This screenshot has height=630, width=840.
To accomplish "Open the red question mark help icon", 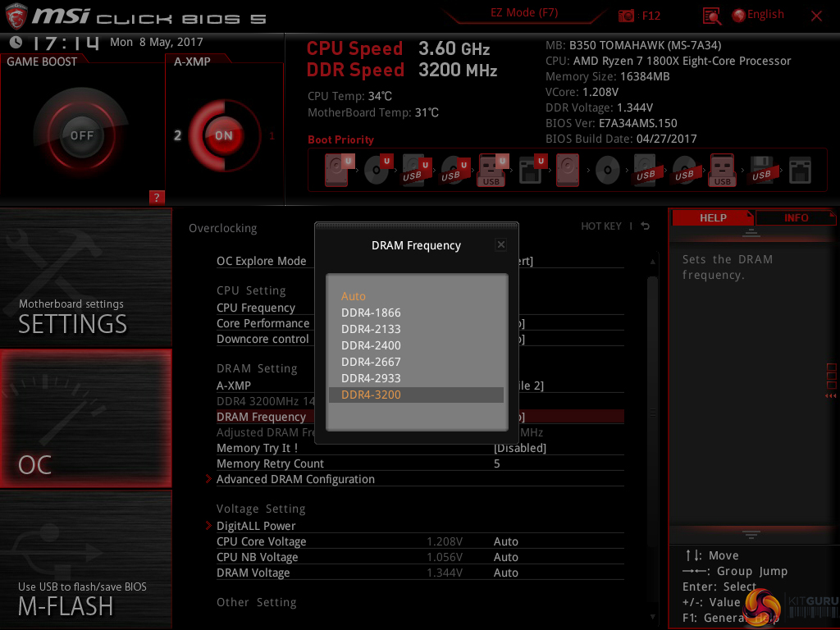I will coord(157,197).
